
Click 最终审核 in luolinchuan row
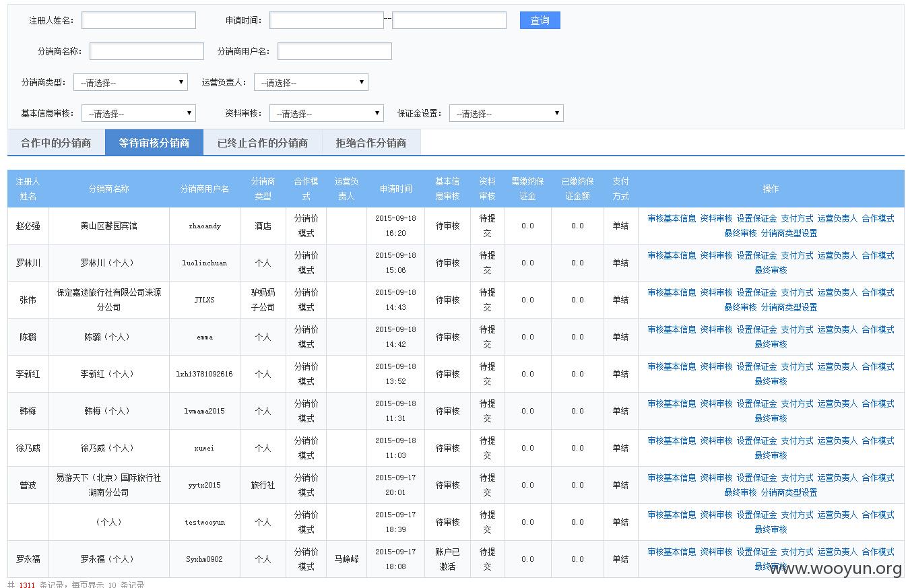click(x=771, y=270)
